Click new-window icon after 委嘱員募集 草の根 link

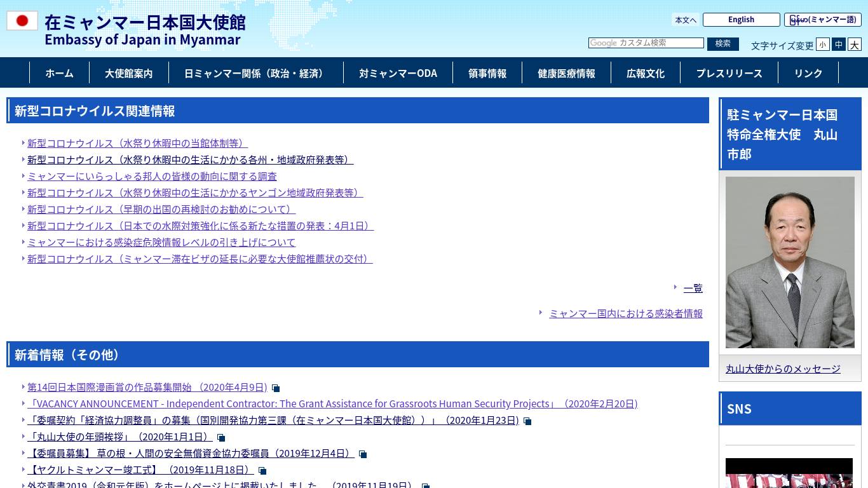click(x=363, y=454)
